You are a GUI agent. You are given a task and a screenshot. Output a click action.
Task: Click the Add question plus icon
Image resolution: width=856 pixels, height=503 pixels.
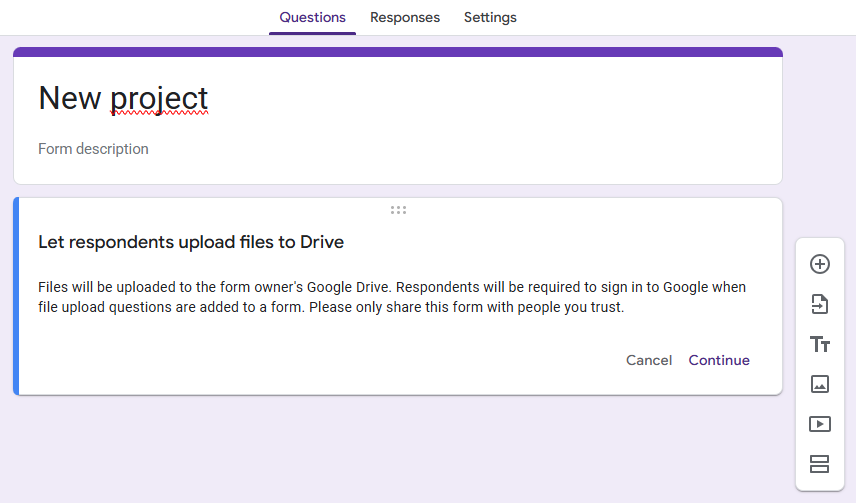[819, 264]
